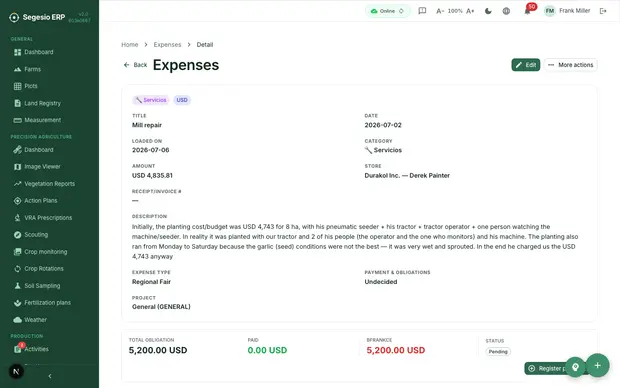The width and height of the screenshot is (620, 388).
Task: Click the red balance 5,200.00 USD
Action: [395, 350]
